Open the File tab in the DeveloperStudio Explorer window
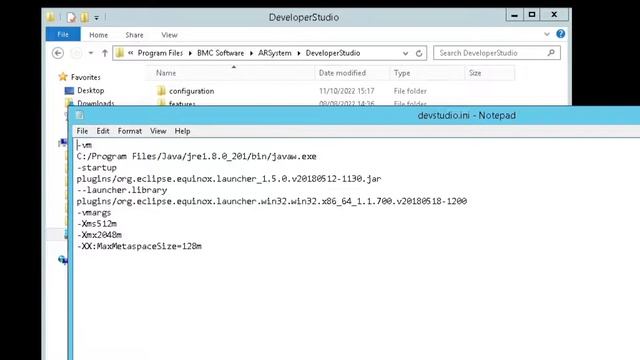Viewport: 640px width, 360px height. coord(63,35)
